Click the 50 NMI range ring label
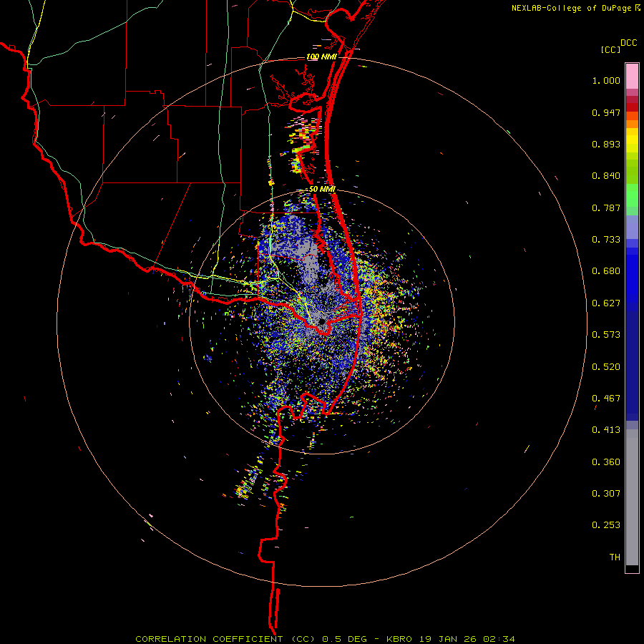Screen dimensions: 644x644 click(322, 189)
